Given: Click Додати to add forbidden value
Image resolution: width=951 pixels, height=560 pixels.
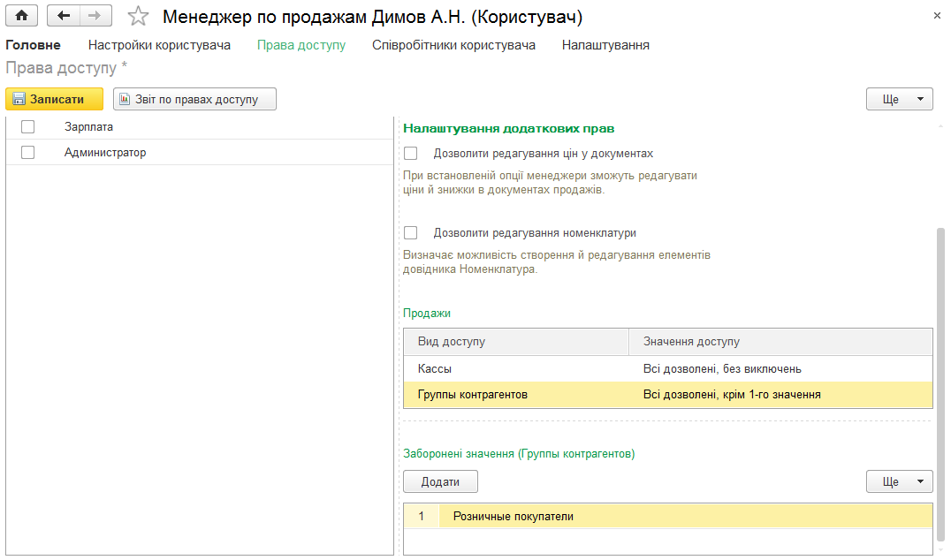Looking at the screenshot, I should [x=440, y=481].
